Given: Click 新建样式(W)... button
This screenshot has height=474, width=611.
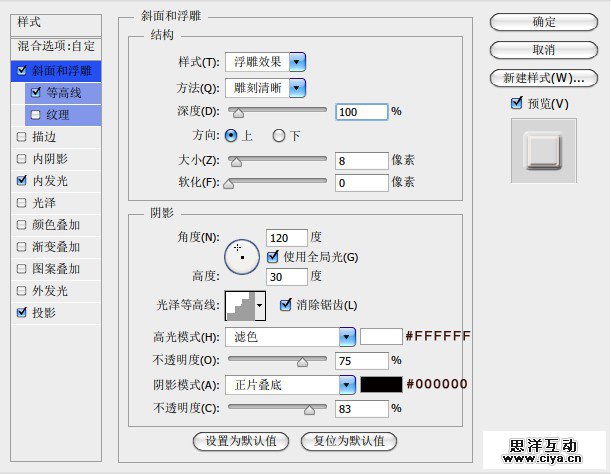Looking at the screenshot, I should coord(544,78).
